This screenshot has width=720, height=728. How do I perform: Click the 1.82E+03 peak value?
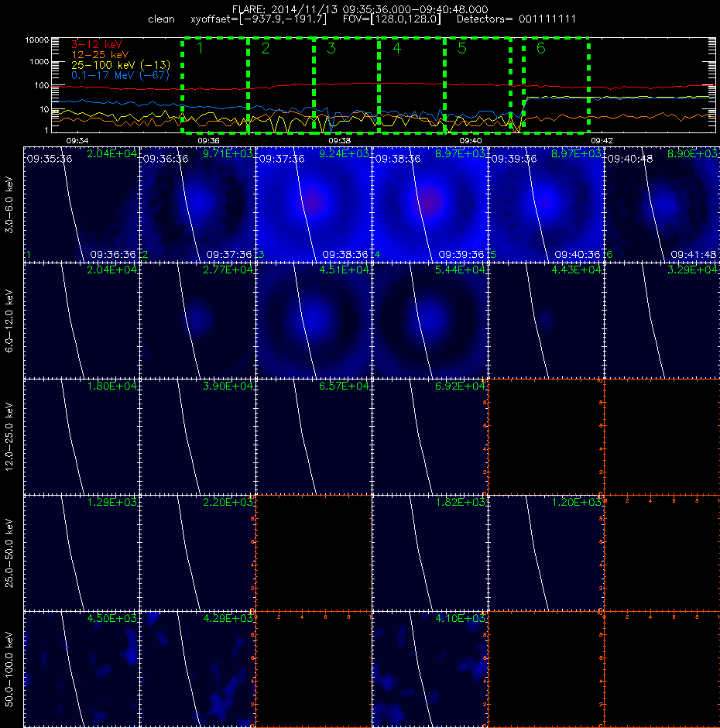[460, 502]
